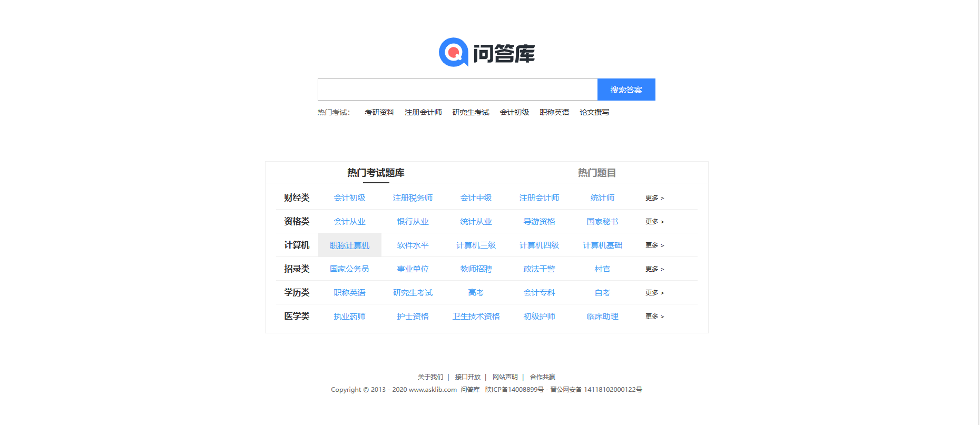Open the 软件水平 category link
This screenshot has height=425, width=980.
(x=413, y=245)
